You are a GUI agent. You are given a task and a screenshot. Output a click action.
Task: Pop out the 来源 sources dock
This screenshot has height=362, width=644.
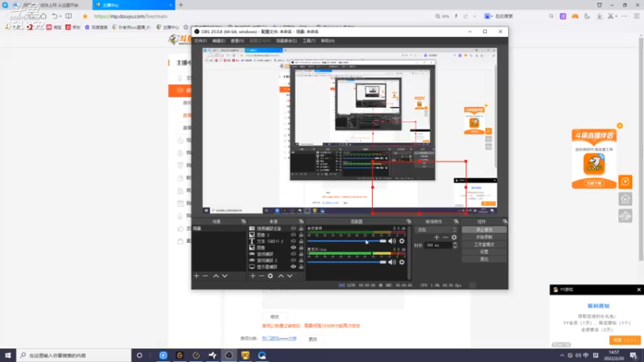click(301, 222)
